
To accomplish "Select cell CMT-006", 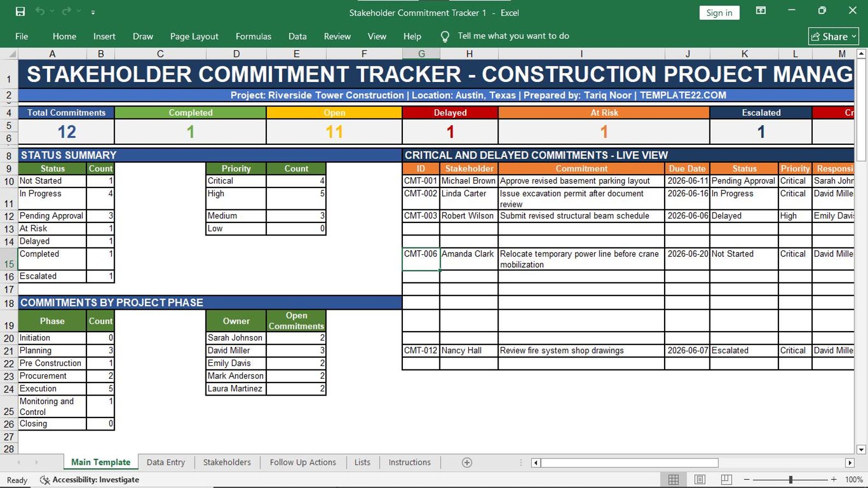I will click(420, 259).
